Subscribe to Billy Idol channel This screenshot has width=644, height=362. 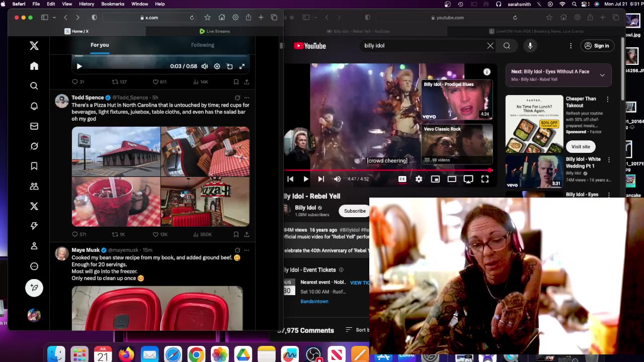[355, 211]
